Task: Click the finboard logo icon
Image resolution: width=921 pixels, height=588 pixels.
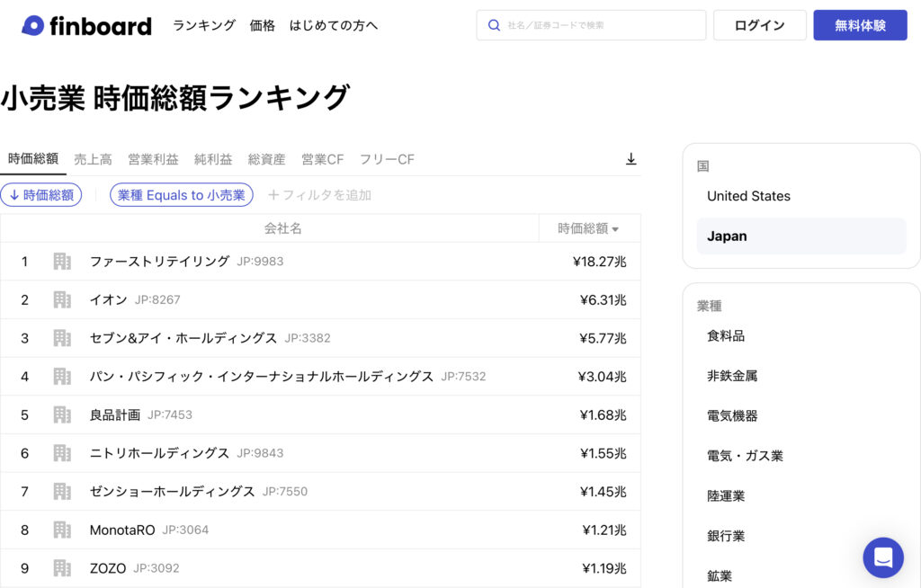Action: point(33,26)
